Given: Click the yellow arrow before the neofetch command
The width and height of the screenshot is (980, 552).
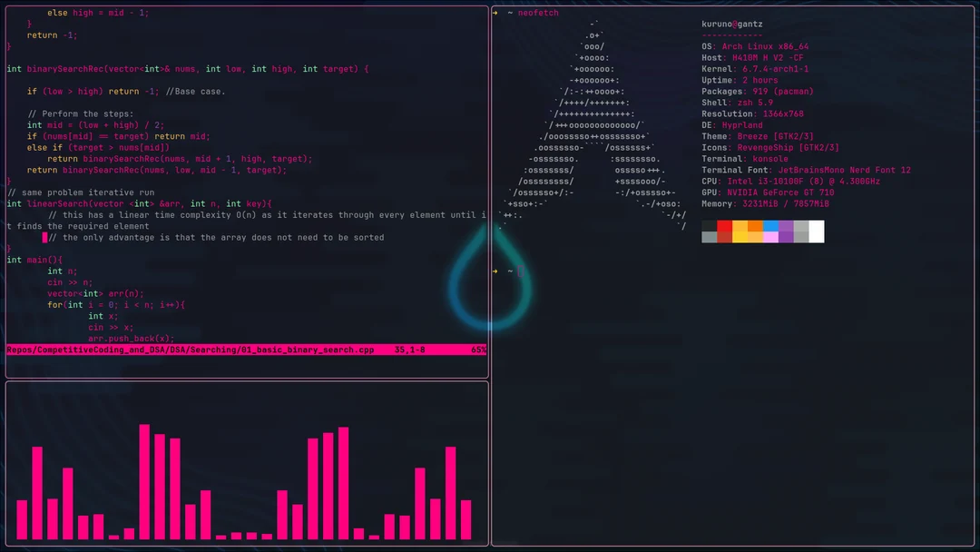Looking at the screenshot, I should point(494,13).
